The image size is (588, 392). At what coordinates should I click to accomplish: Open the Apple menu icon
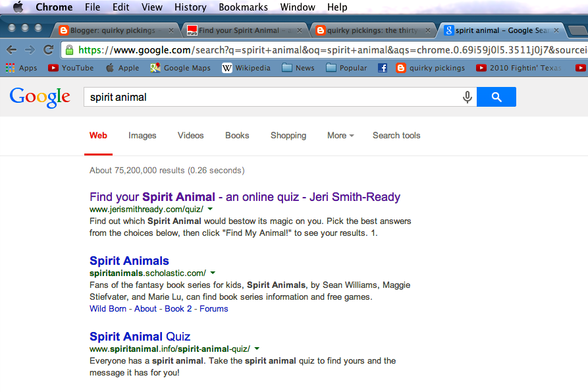18,7
